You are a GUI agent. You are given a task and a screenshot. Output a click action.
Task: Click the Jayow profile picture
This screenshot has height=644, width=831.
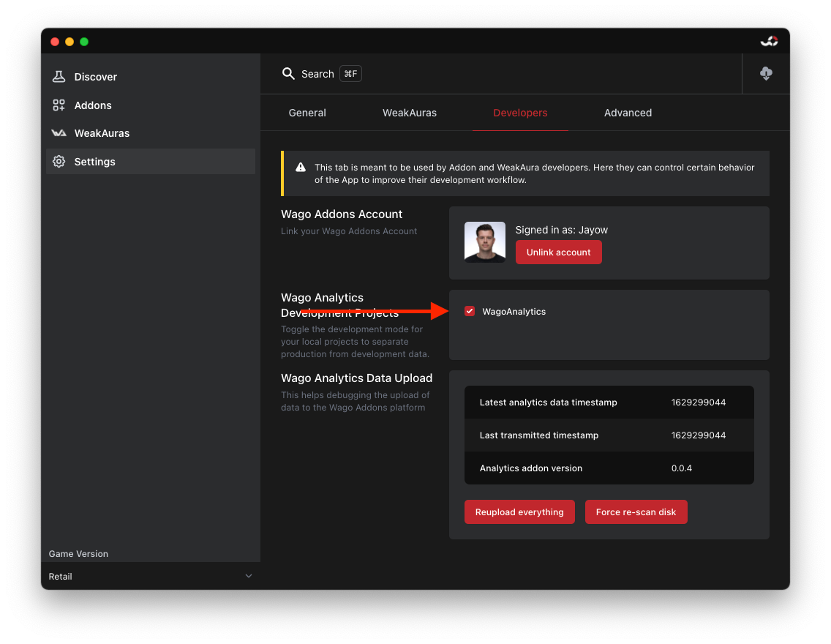coord(485,242)
